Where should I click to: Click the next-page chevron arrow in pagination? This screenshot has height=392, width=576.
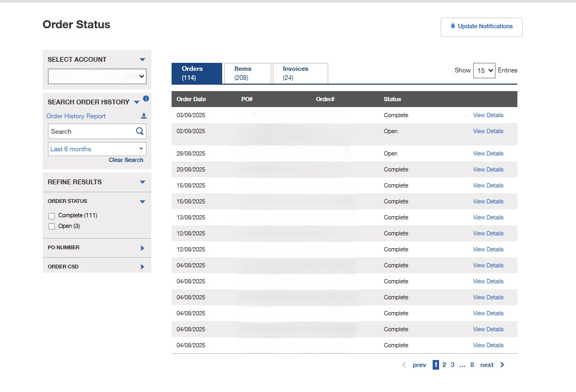(501, 364)
